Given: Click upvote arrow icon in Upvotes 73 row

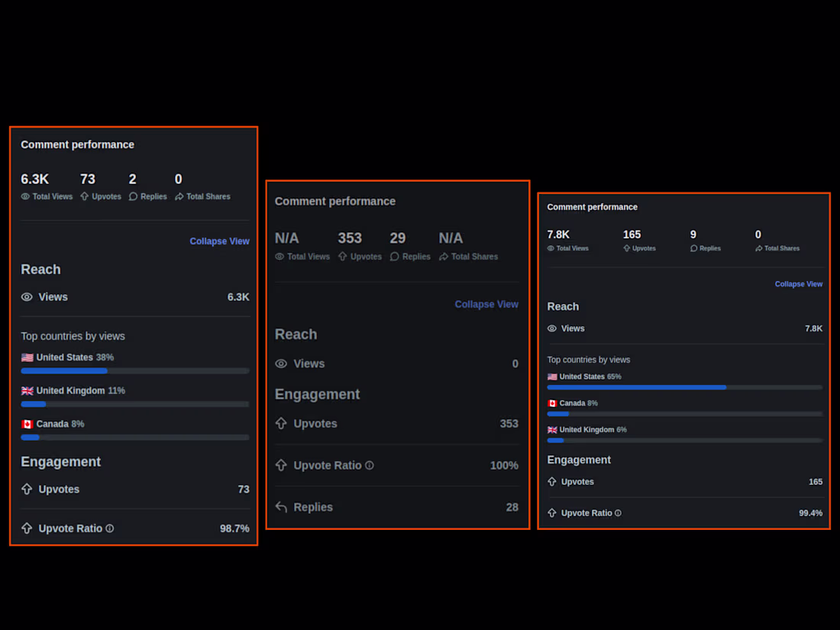Looking at the screenshot, I should pos(27,489).
